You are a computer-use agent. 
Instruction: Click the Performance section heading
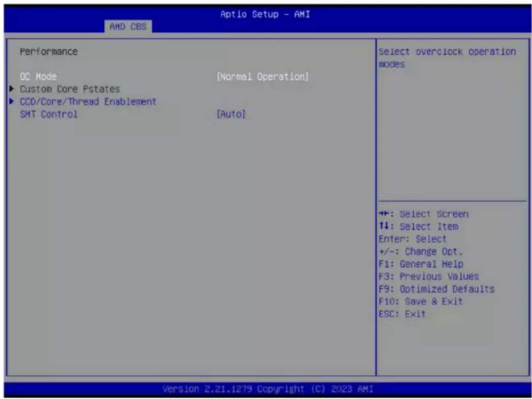(x=48, y=52)
